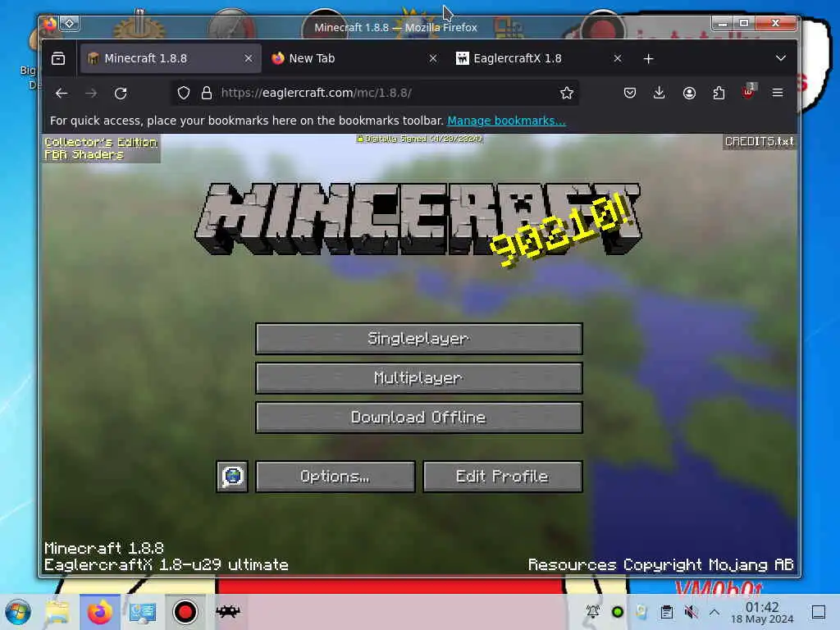Switch to the Minecraft 1.8.8 tab
The width and height of the screenshot is (840, 630).
[171, 58]
